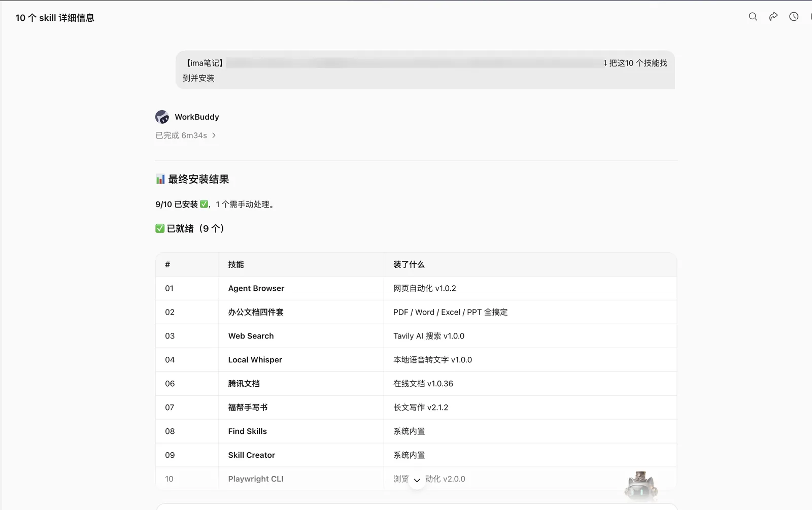Click the 已完成 6m34s status text
The image size is (812, 510).
pos(181,135)
